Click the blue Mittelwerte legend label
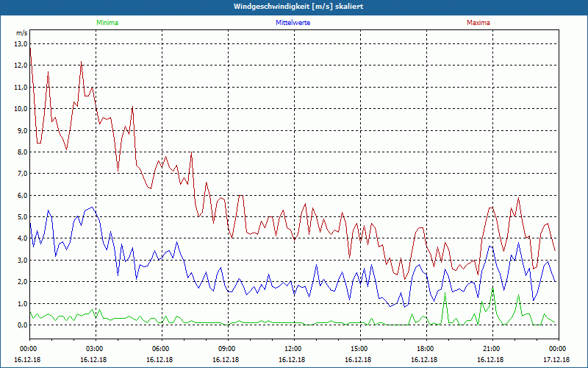Screen dimensions: 588x368 point(293,23)
